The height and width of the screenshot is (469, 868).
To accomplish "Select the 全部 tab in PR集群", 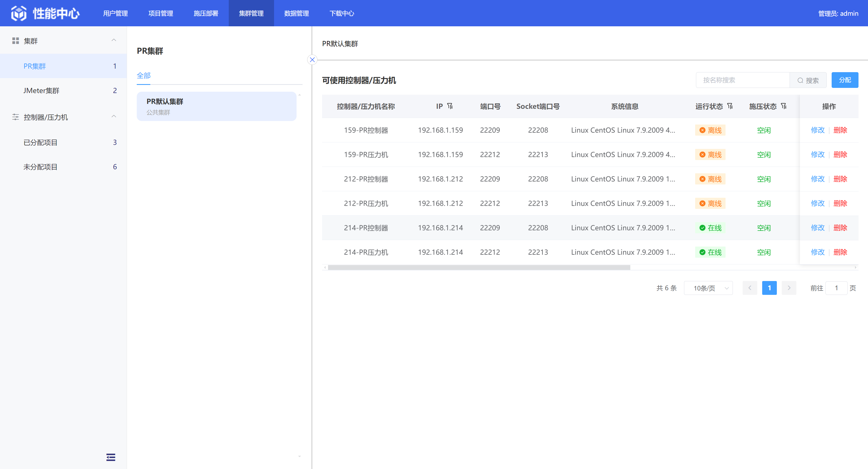I will (x=144, y=75).
